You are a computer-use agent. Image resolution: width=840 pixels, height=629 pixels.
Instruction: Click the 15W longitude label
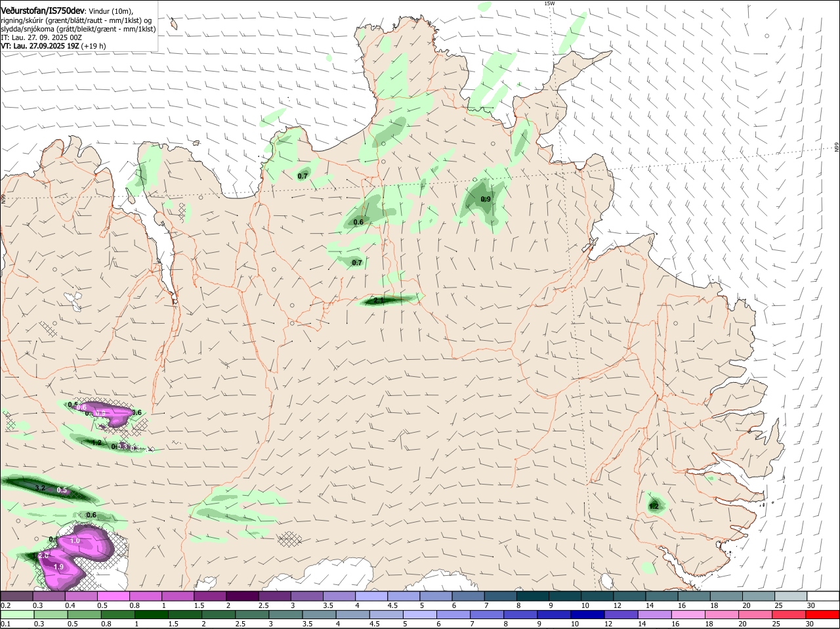[x=549, y=3]
